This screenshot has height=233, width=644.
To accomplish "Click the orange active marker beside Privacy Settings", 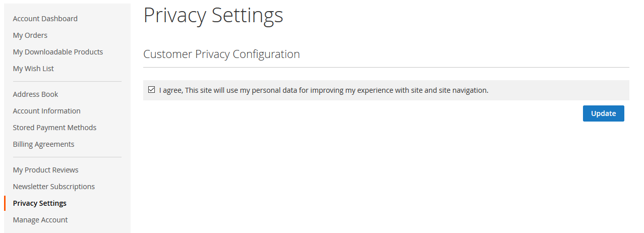I will tap(5, 203).
